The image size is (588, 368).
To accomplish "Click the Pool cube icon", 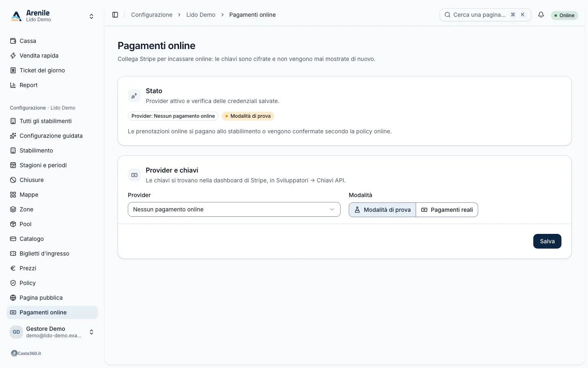I will click(13, 224).
